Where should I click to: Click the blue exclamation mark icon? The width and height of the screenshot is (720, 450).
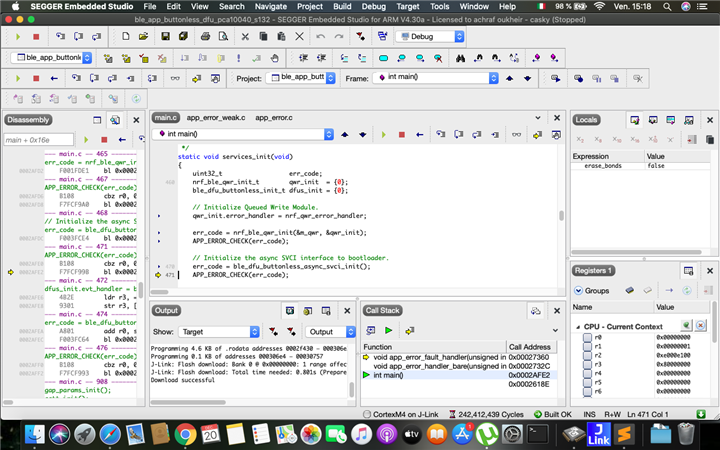238,58
